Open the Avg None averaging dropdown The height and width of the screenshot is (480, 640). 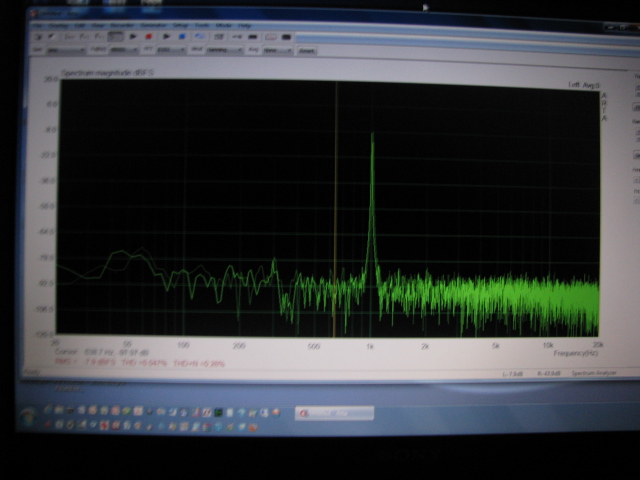pyautogui.click(x=278, y=51)
